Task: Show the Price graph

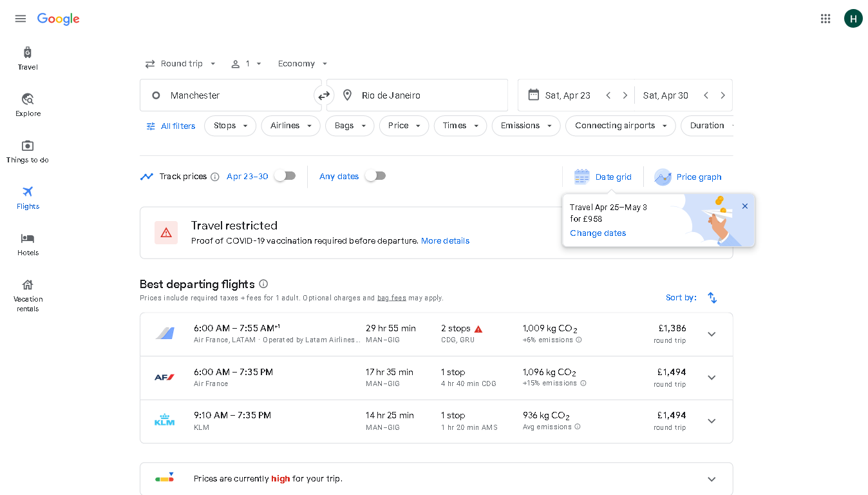Action: coord(688,177)
